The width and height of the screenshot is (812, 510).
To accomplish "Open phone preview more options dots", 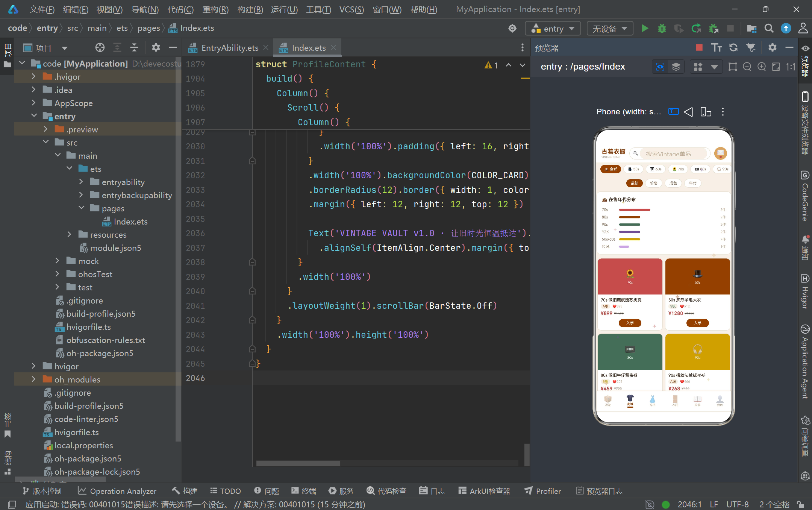I will [x=723, y=112].
